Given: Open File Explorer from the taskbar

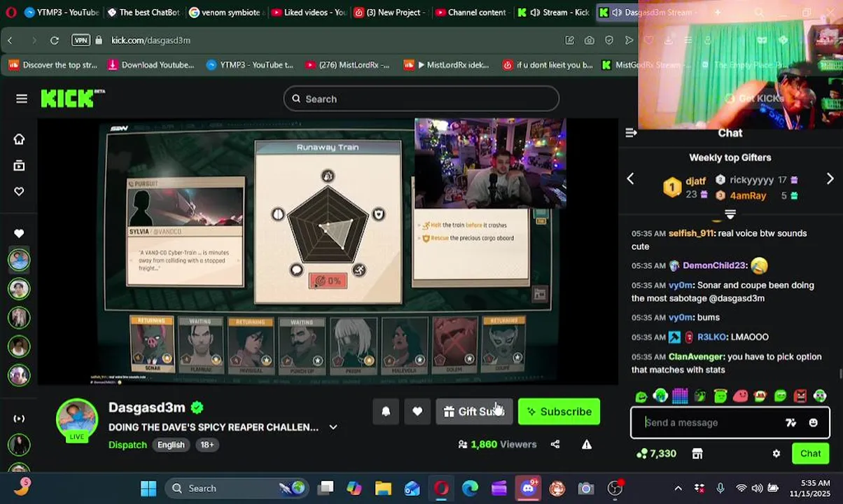Looking at the screenshot, I should click(x=383, y=489).
